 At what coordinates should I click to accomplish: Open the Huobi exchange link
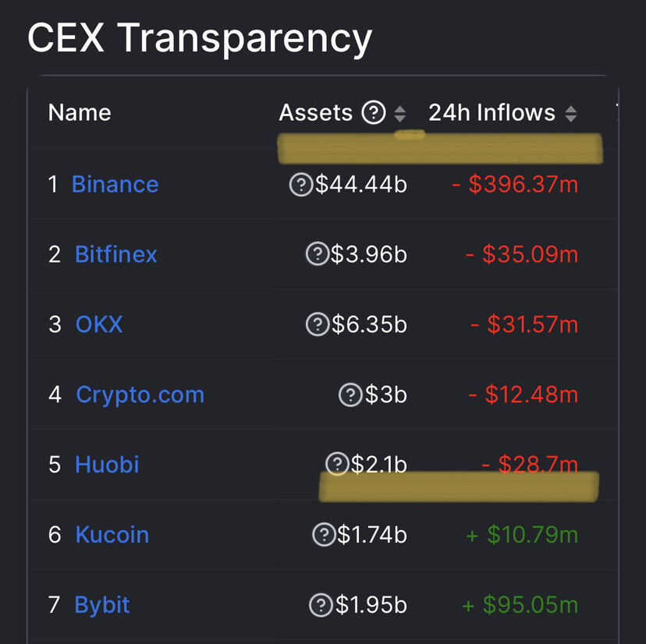point(107,465)
